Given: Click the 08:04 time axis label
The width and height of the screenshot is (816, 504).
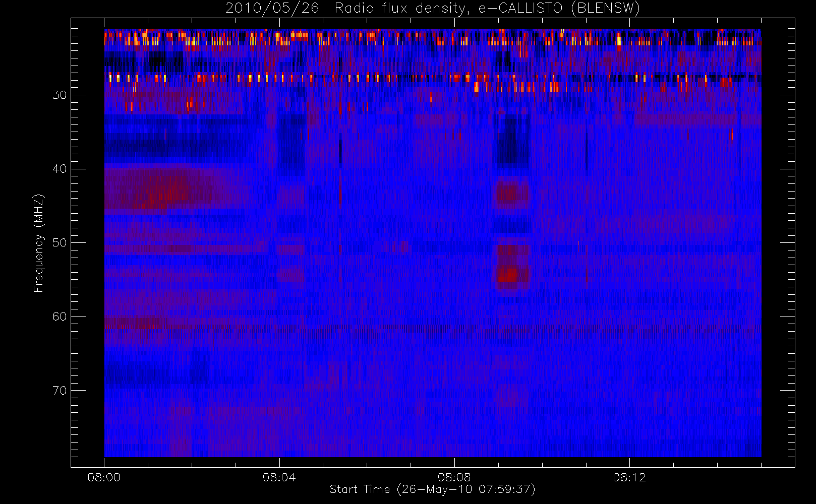Looking at the screenshot, I should pos(279,477).
